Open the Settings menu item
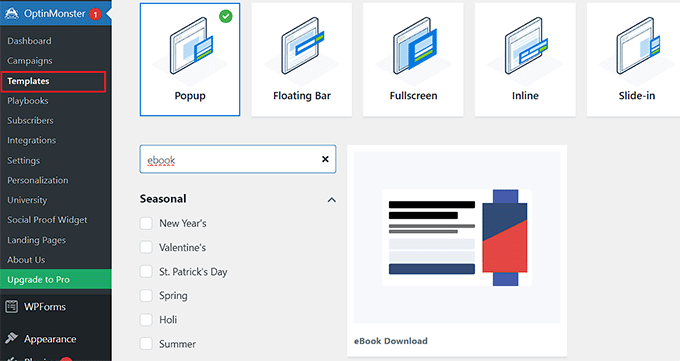 pyautogui.click(x=23, y=161)
